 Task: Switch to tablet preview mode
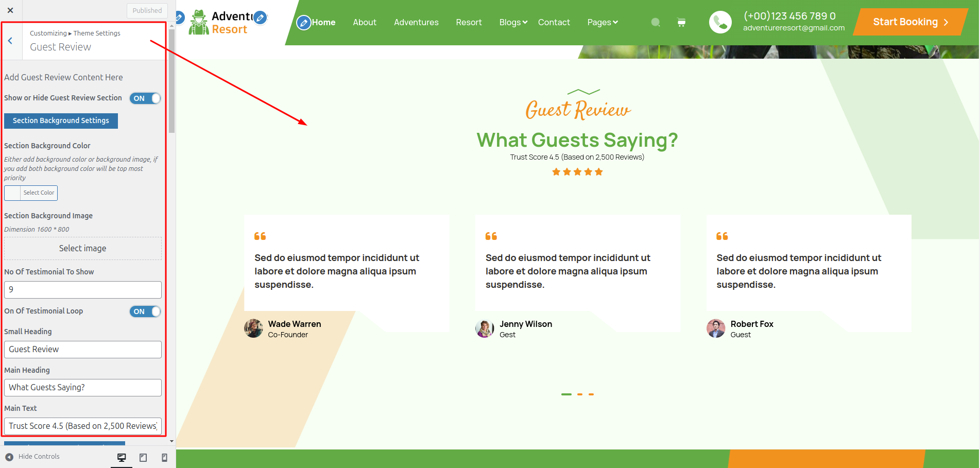[x=143, y=457]
